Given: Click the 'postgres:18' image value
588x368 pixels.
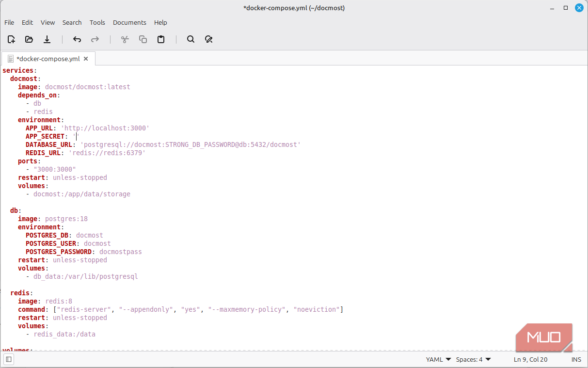Looking at the screenshot, I should click(66, 219).
